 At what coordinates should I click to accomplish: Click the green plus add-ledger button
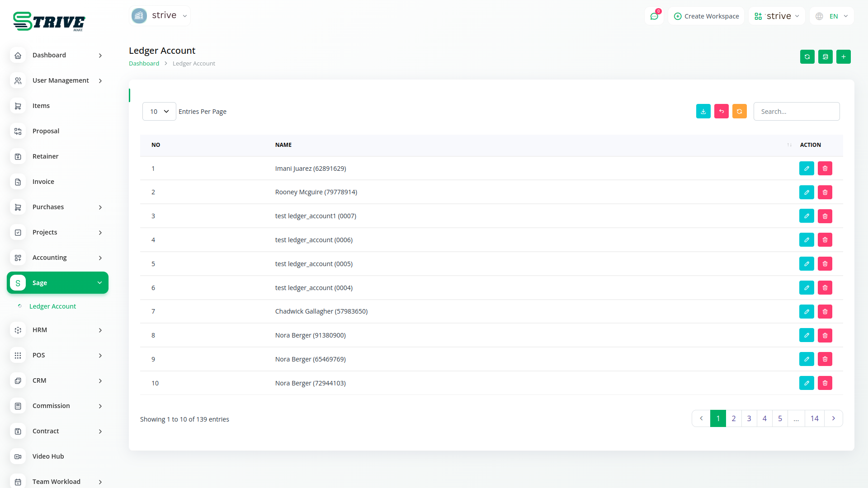pos(843,56)
